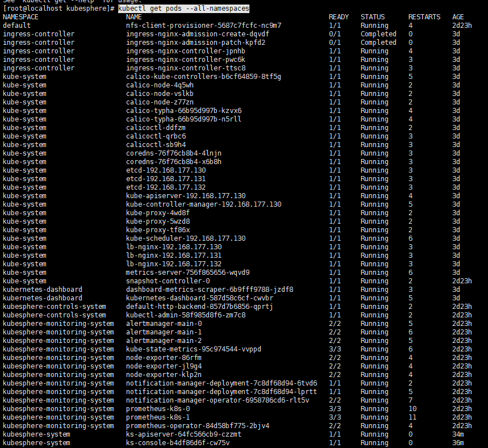Click pod kube-proxy-5wzd8
This screenshot has width=488, height=448.
(x=158, y=221)
